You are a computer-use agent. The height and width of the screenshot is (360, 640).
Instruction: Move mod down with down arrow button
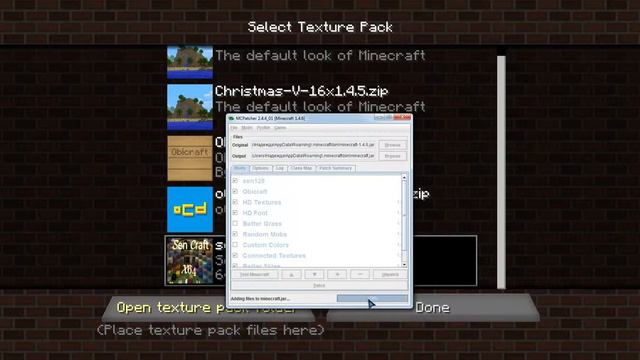314,275
